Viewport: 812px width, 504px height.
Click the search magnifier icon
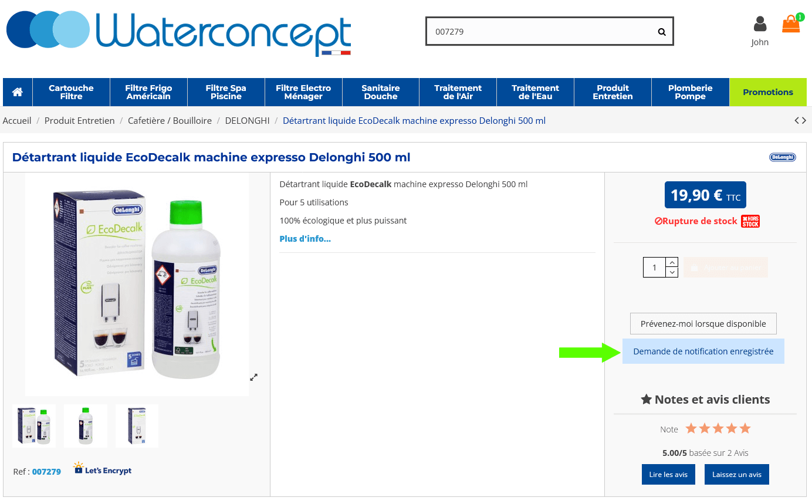661,32
